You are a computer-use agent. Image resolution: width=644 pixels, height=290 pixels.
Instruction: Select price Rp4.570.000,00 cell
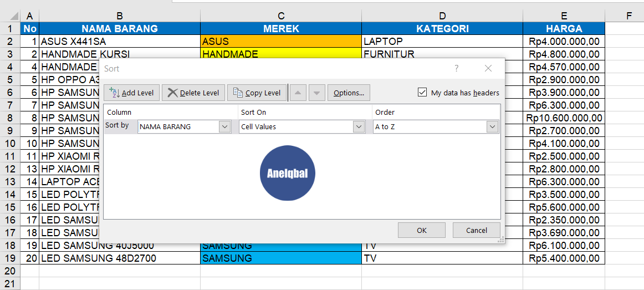click(564, 67)
